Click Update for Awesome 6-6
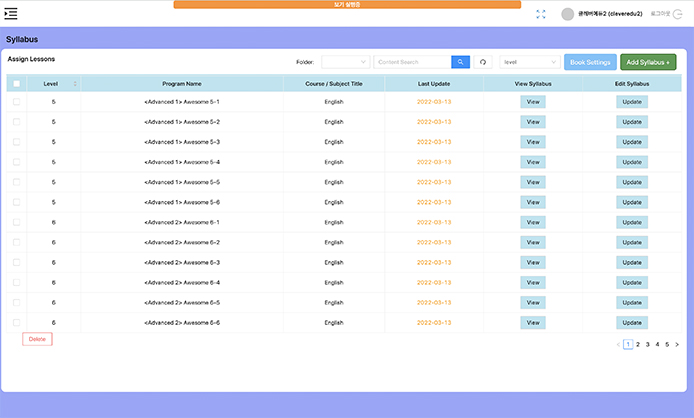The image size is (694, 418). click(x=631, y=323)
